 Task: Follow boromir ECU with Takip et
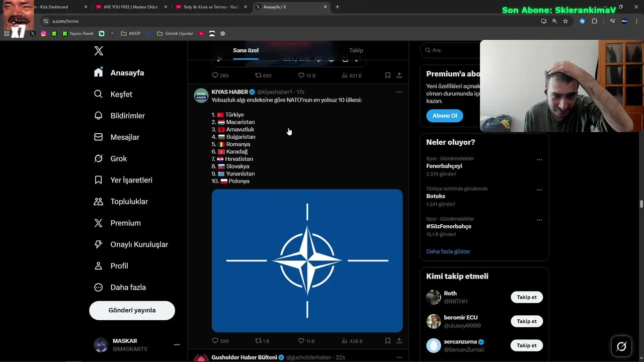tap(527, 321)
